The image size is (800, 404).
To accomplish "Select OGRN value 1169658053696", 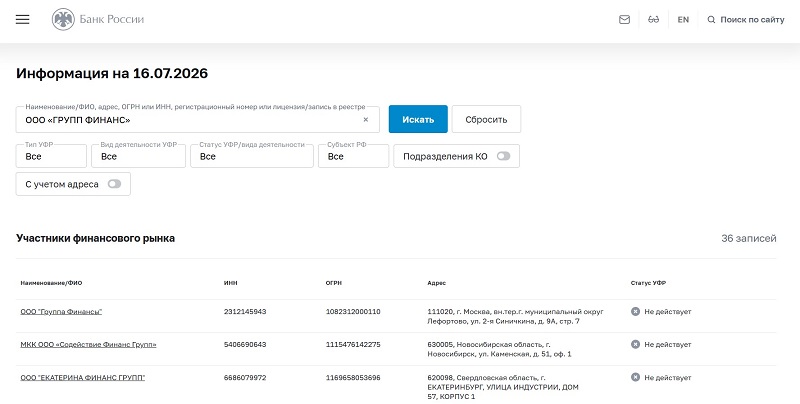I will coord(353,378).
